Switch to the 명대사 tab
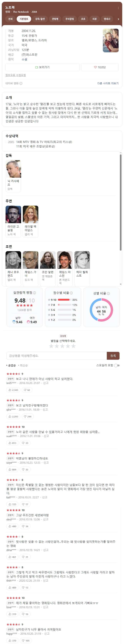Screen dimensions: 124x644 [x=107, y=19]
